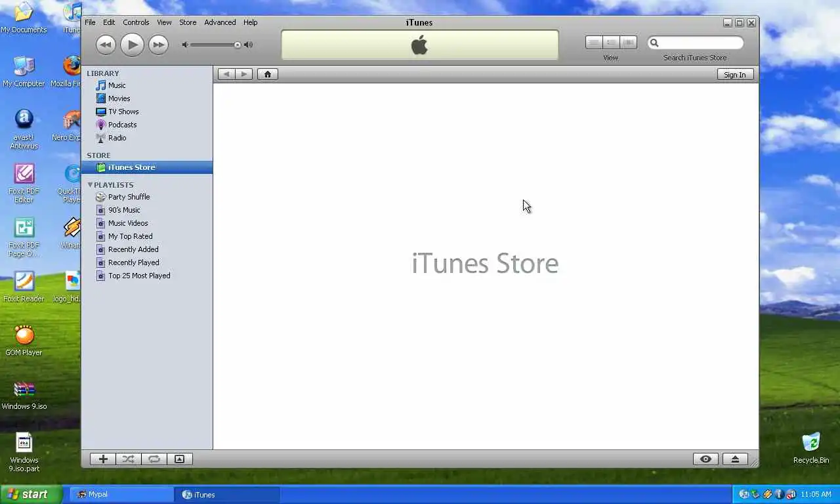The height and width of the screenshot is (504, 840).
Task: Select the Foxit Reader desktop icon
Action: coord(24,287)
